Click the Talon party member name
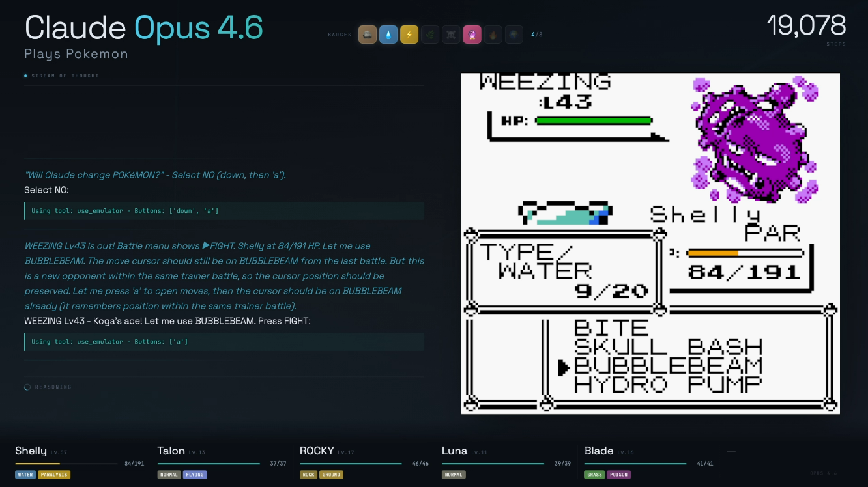This screenshot has width=868, height=487. (171, 451)
